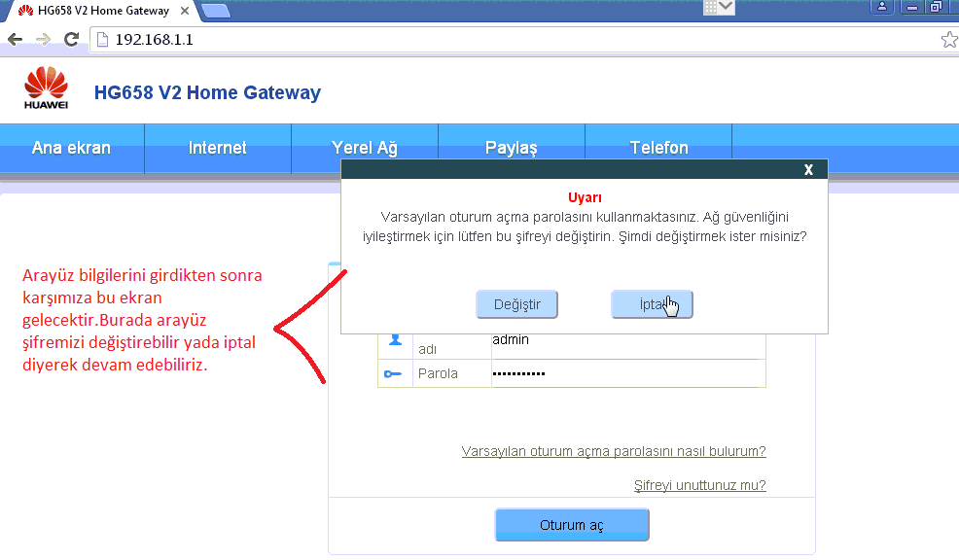Select the HG658 V2 Home Gateway browser tab

pos(101,11)
